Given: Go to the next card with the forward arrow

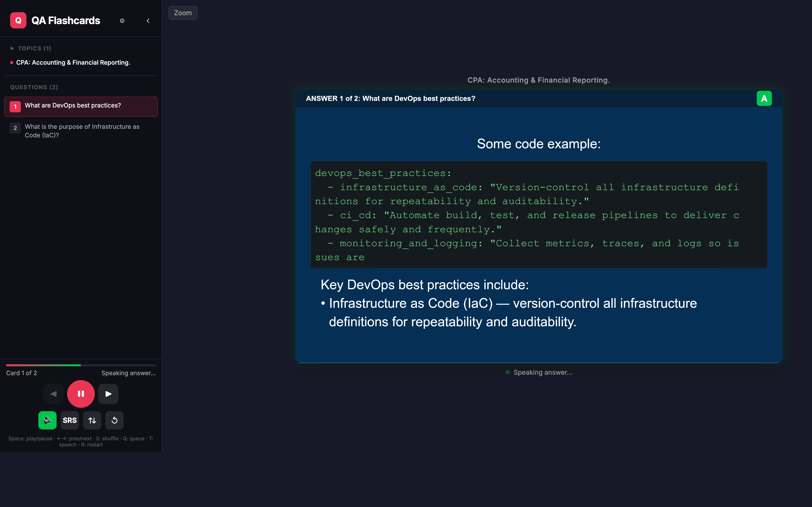Looking at the screenshot, I should pos(108,394).
